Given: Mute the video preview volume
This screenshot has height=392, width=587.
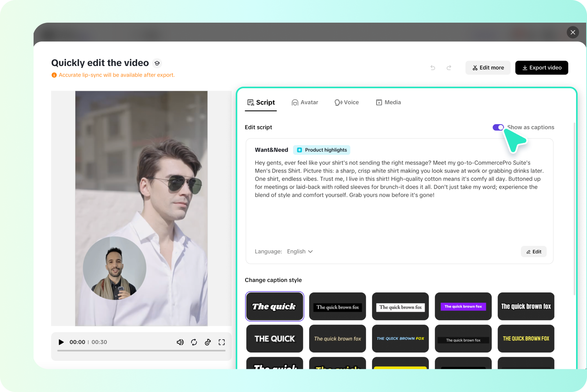Looking at the screenshot, I should click(x=180, y=342).
